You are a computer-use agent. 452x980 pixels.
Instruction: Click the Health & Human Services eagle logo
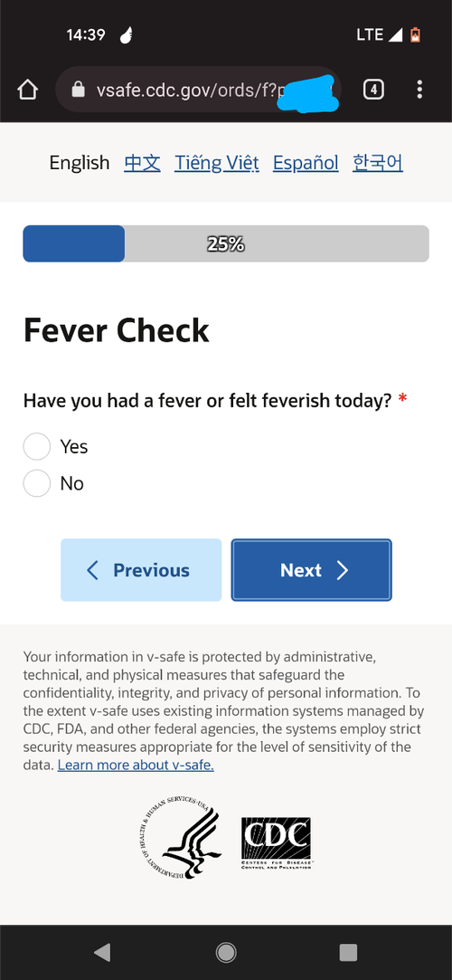click(178, 838)
